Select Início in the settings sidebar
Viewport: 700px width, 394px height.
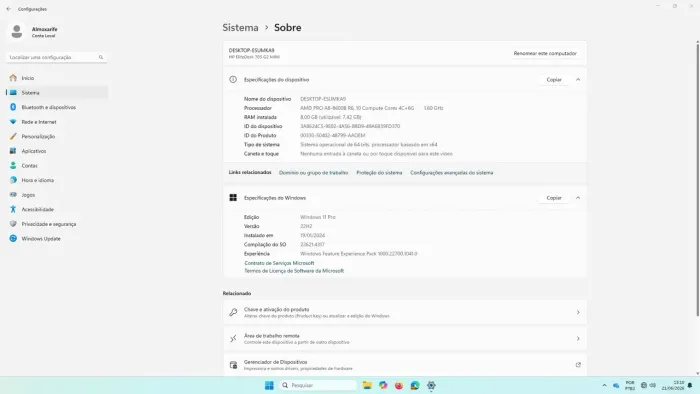click(x=57, y=78)
